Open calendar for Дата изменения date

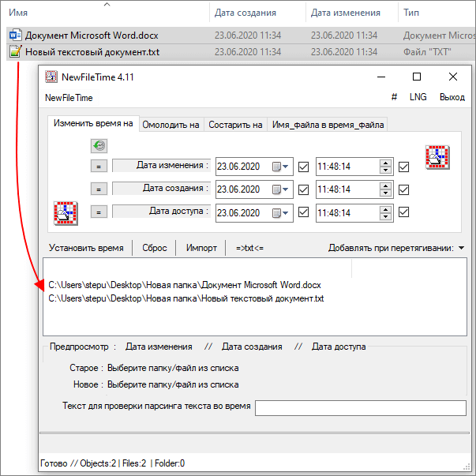coord(280,167)
